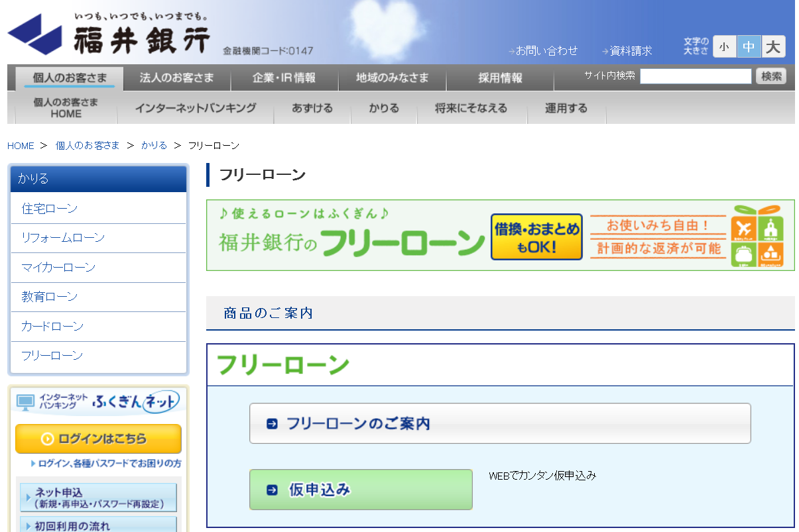Image resolution: width=799 pixels, height=532 pixels.
Task: Click the 検索 search button
Action: 771,76
